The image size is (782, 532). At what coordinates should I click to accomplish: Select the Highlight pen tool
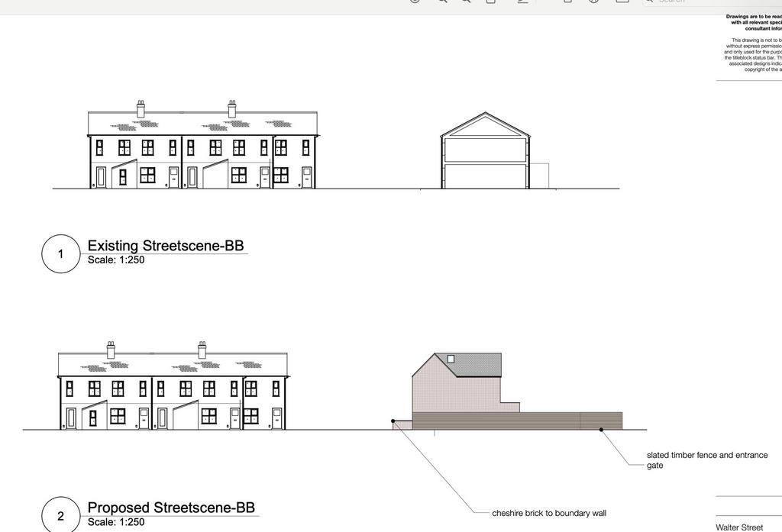[523, 2]
